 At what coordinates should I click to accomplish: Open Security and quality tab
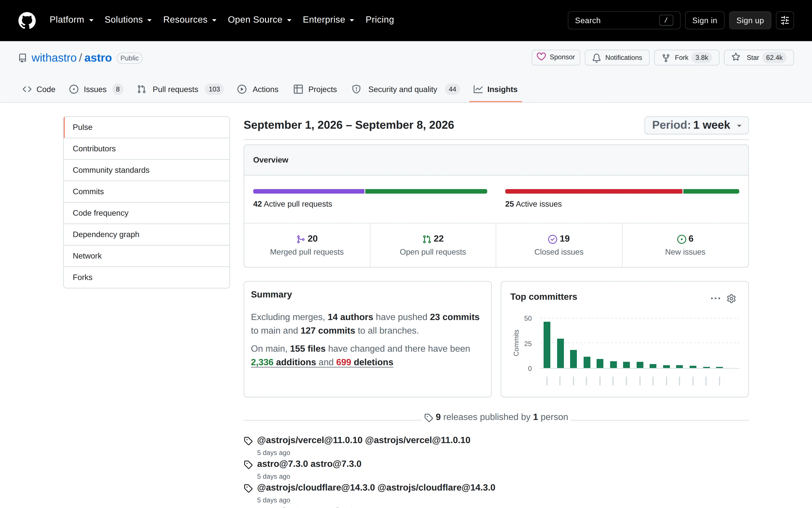(406, 89)
